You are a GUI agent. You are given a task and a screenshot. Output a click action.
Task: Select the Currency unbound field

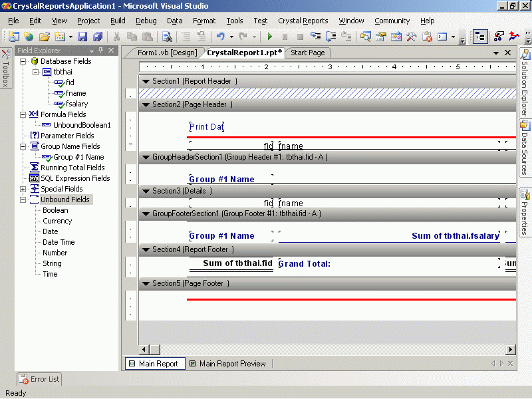[57, 221]
